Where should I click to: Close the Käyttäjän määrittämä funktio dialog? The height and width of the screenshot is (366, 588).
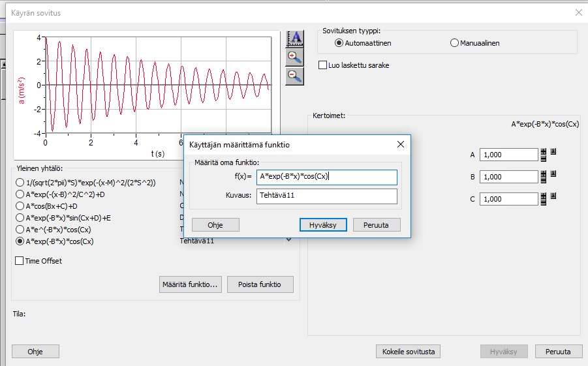pos(400,144)
